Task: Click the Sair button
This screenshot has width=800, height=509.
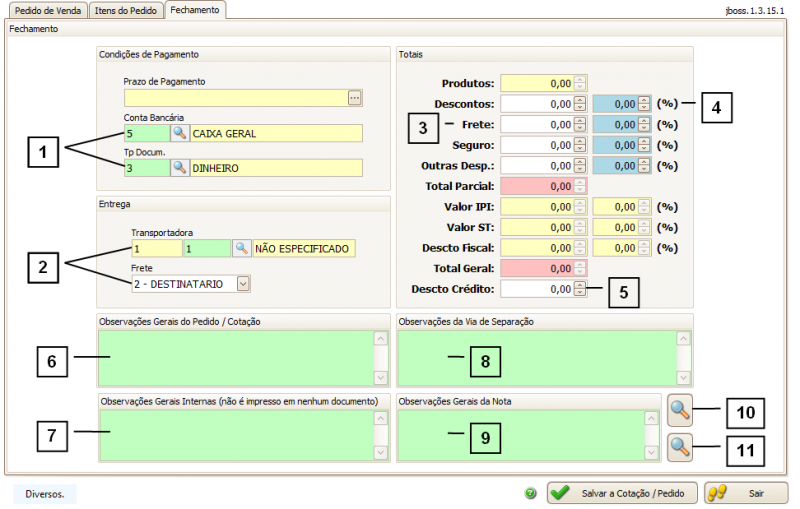Action: (x=745, y=493)
